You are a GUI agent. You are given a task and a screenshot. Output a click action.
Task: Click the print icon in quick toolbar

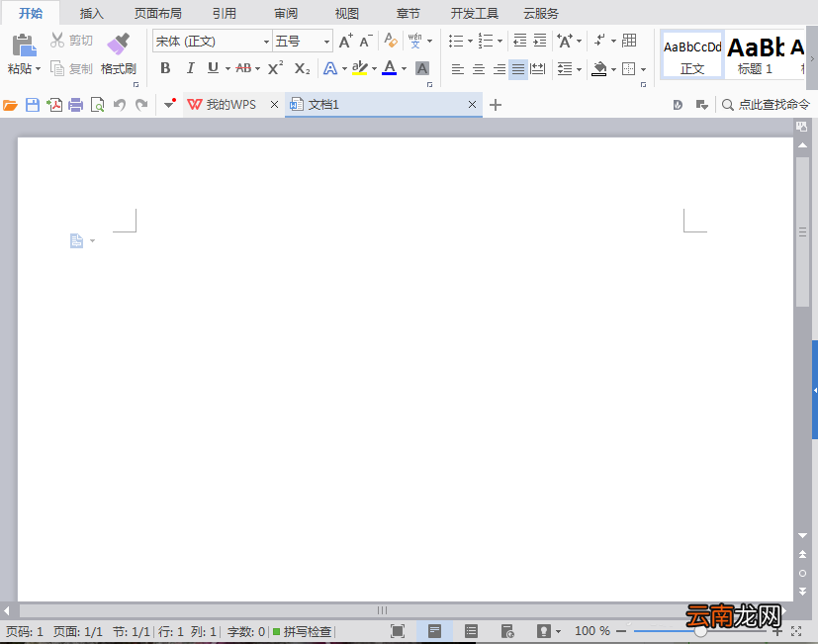click(75, 106)
